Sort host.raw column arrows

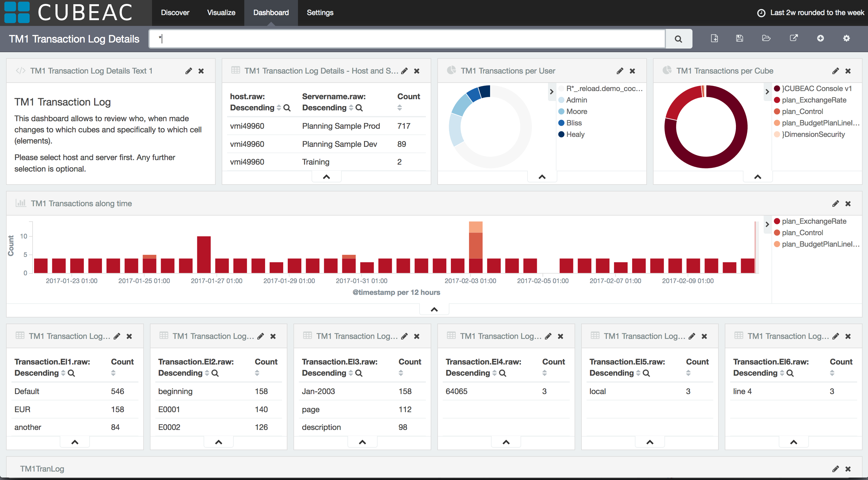279,108
